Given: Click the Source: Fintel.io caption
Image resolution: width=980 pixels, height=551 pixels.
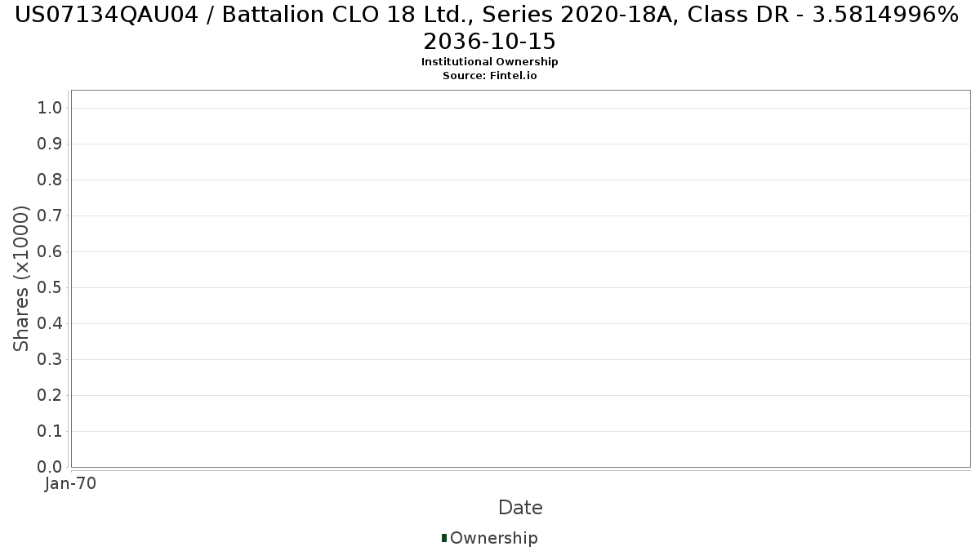Looking at the screenshot, I should [x=490, y=75].
